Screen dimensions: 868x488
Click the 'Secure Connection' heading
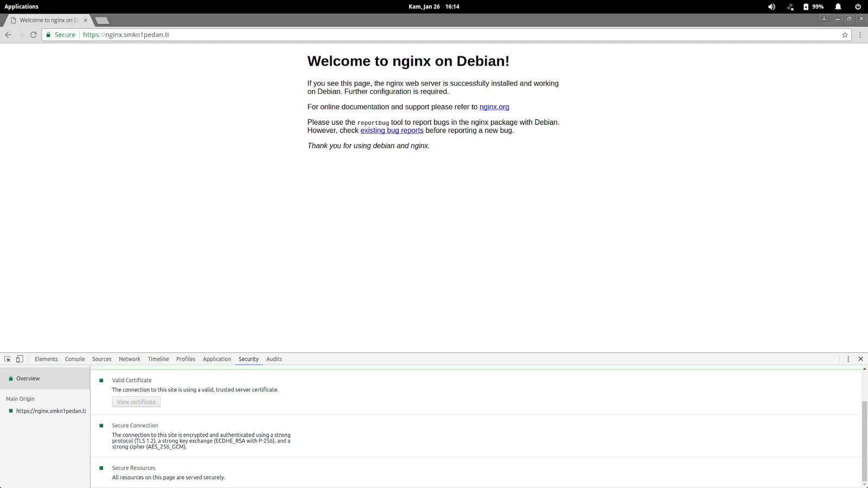coord(135,426)
